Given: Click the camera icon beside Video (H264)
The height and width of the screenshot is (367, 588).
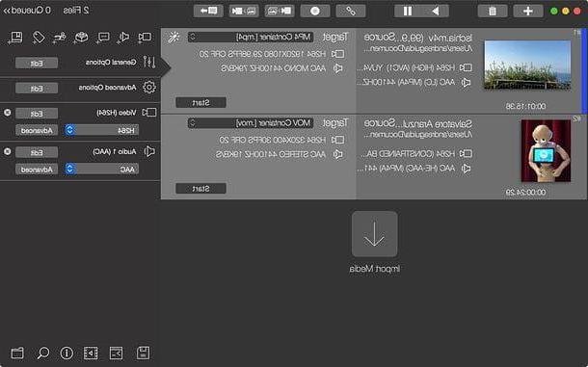Looking at the screenshot, I should [148, 112].
